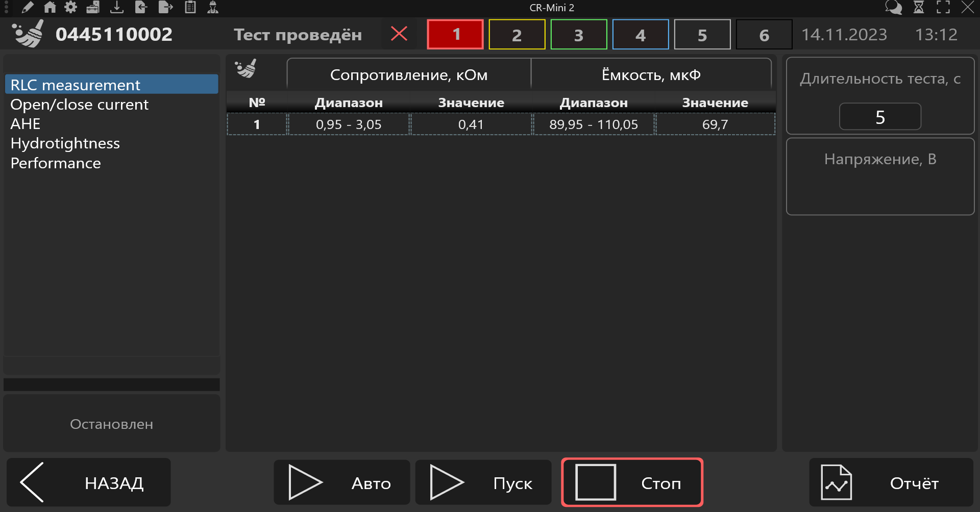
Task: Click the broom icon next to 0445110002
Action: tap(28, 34)
